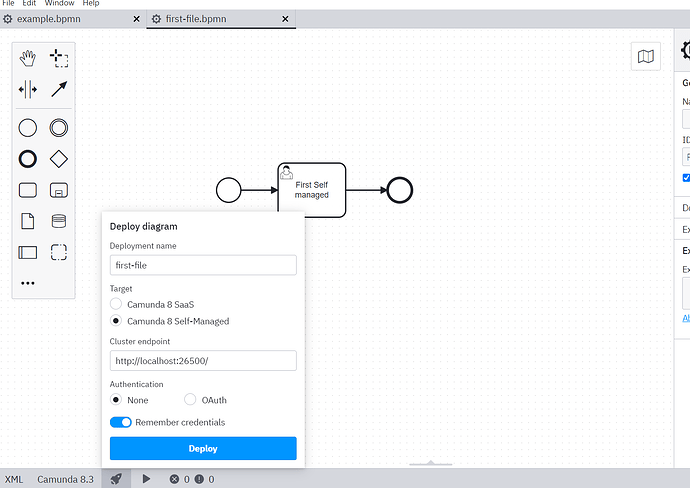
Task: Select Camunda 8 SaaS target
Action: point(116,304)
